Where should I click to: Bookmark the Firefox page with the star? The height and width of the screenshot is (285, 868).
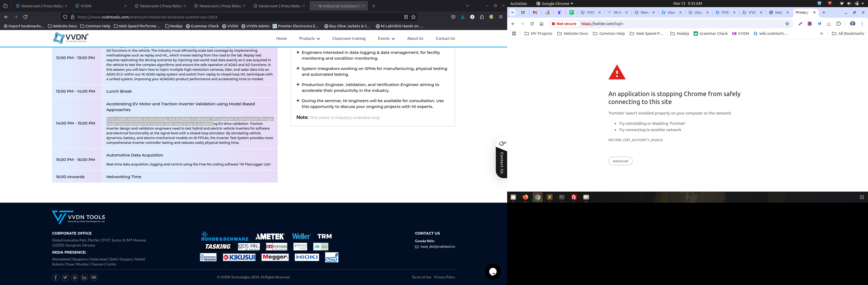(x=413, y=17)
